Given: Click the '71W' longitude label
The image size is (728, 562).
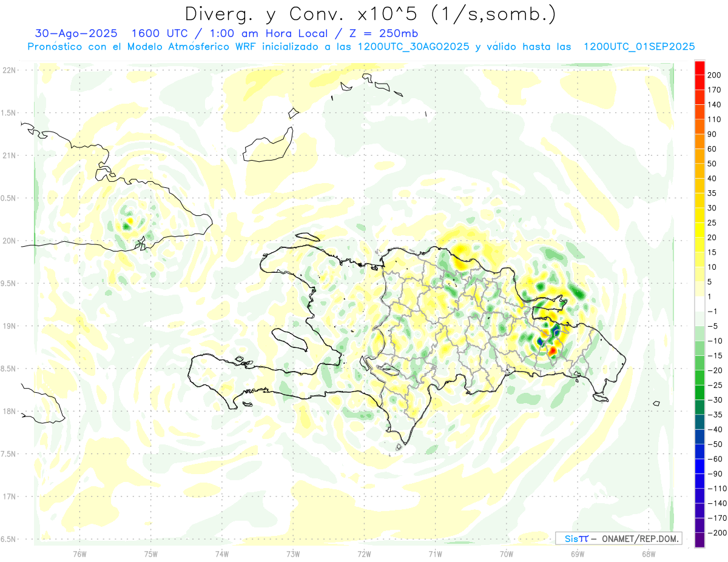Looking at the screenshot, I should 435,554.
